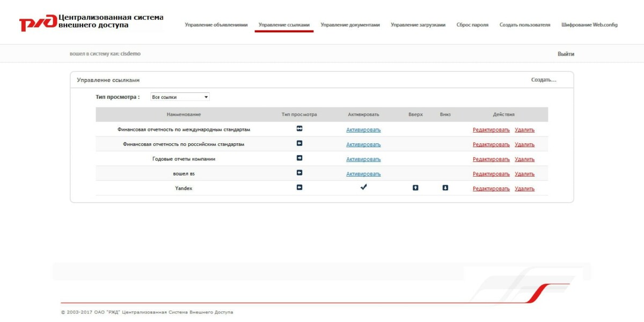644x322 pixels.
Task: Click the left-arrow view icon for российским стандартам
Action: coord(299,144)
